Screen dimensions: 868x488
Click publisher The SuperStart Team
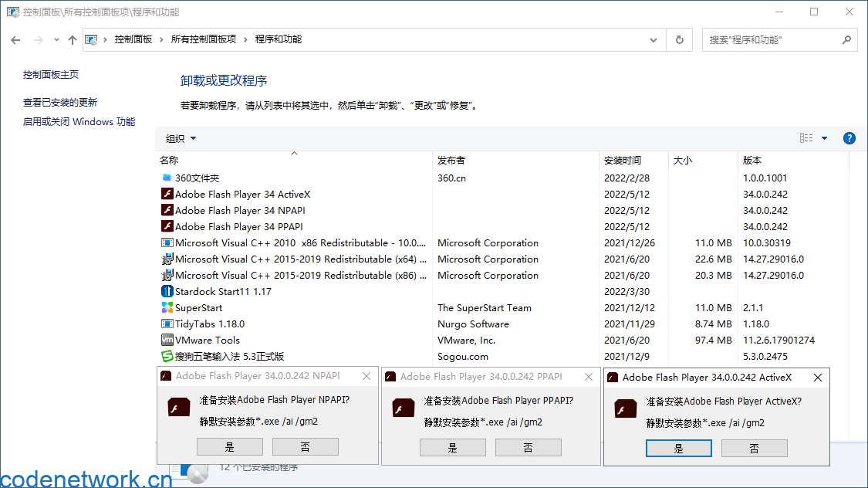point(485,308)
